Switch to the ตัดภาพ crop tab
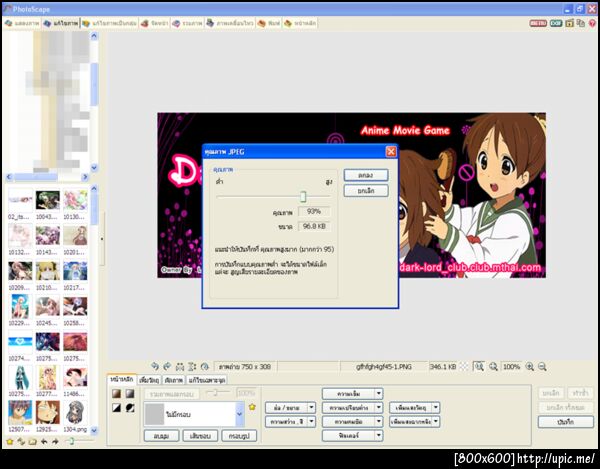 pyautogui.click(x=174, y=380)
